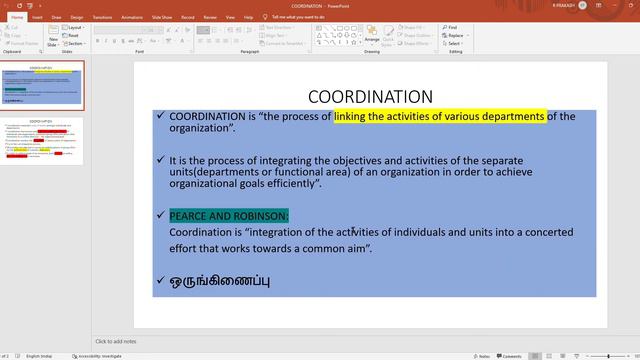Switch to the Design tab
The image size is (640, 360).
[76, 18]
